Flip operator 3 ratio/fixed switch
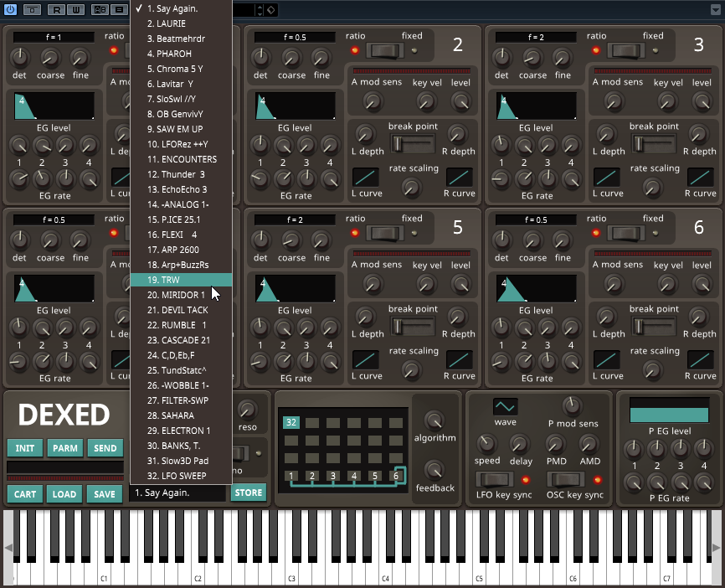The width and height of the screenshot is (725, 588). [x=625, y=50]
